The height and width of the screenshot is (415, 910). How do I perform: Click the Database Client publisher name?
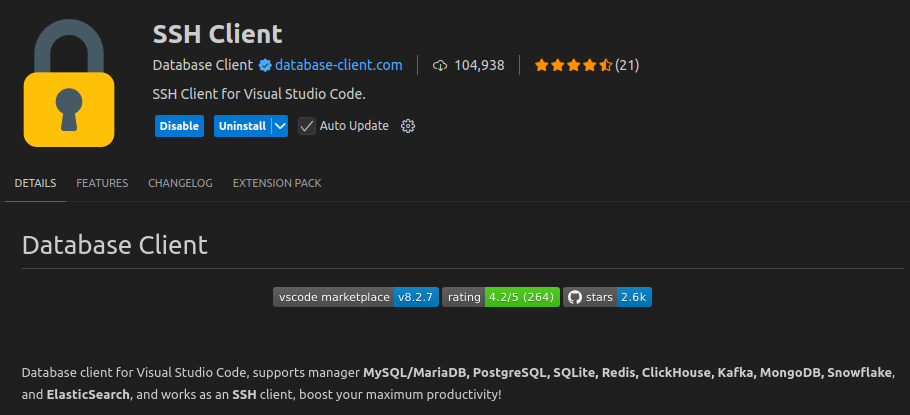click(203, 65)
